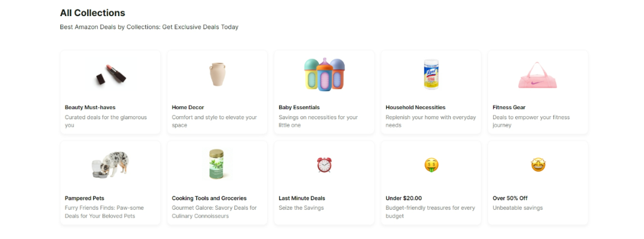Click the pink duffel bag image

[537, 76]
